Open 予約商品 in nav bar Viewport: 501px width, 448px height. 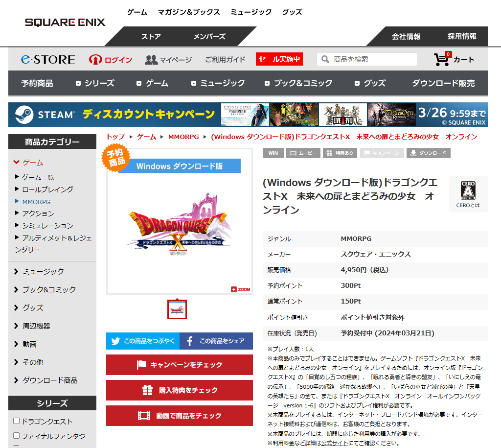37,83
